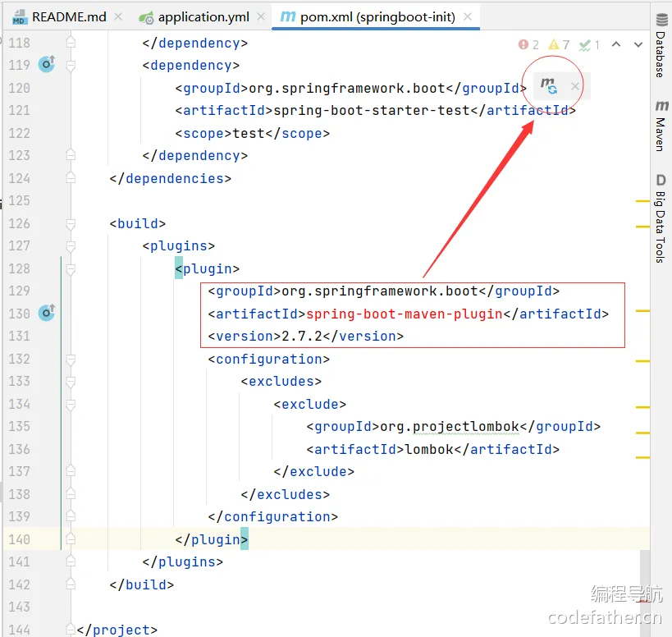The image size is (672, 637).
Task: Click warning stripe marker beside line 134
Action: [x=642, y=407]
